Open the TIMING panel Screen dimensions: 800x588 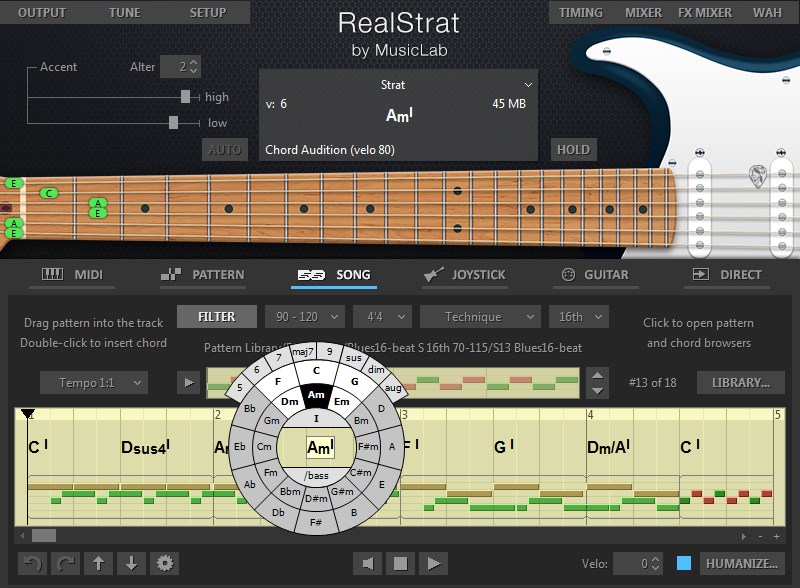tap(581, 12)
